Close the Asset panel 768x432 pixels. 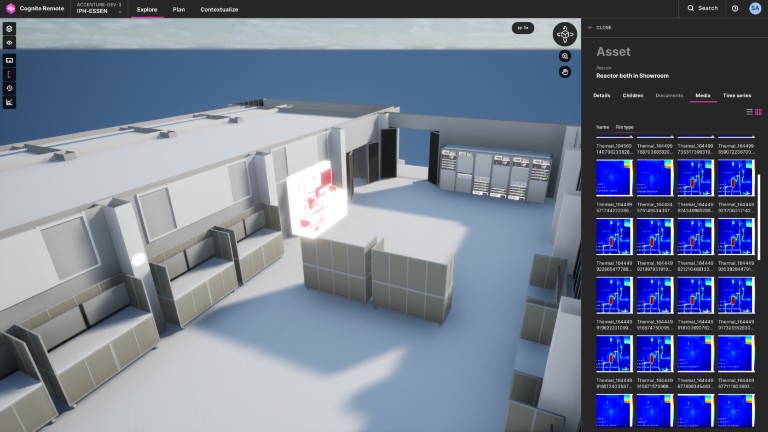pos(600,28)
